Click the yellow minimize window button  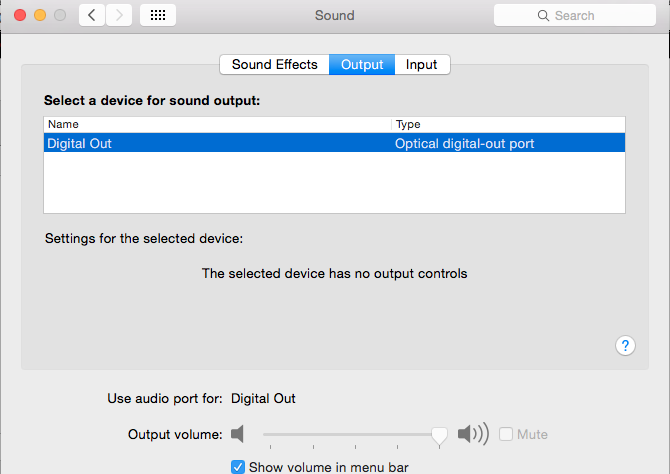40,15
